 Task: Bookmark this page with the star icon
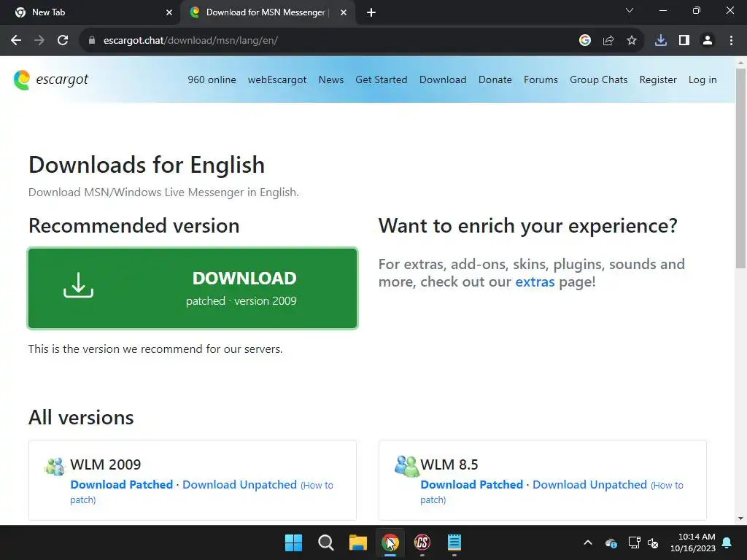(x=632, y=41)
